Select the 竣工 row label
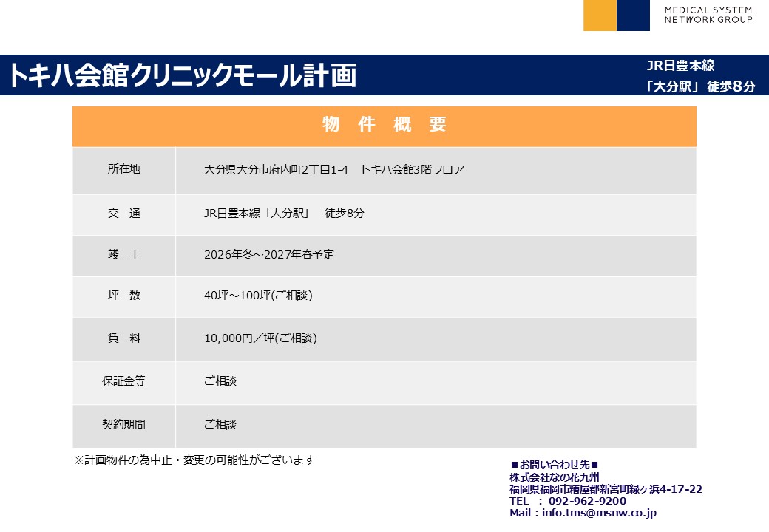The width and height of the screenshot is (769, 532). 123,255
